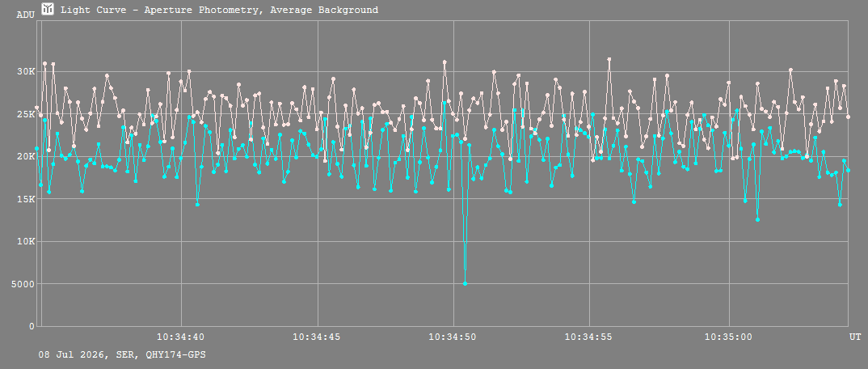Click the cyan dip point after 10:35:00
This screenshot has width=868, height=369.
click(x=757, y=220)
